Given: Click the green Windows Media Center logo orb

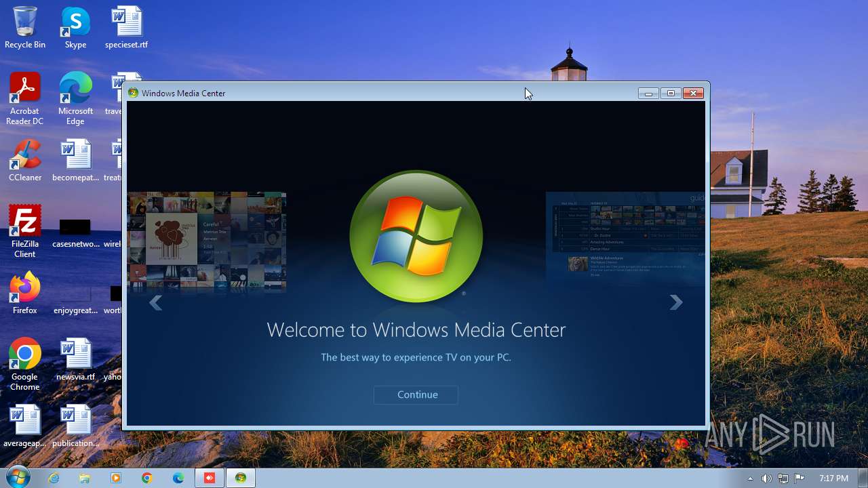Looking at the screenshot, I should pyautogui.click(x=416, y=236).
